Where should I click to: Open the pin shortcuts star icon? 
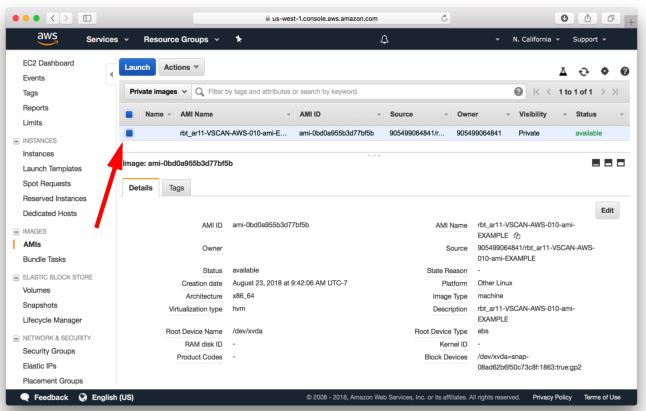[x=238, y=39]
